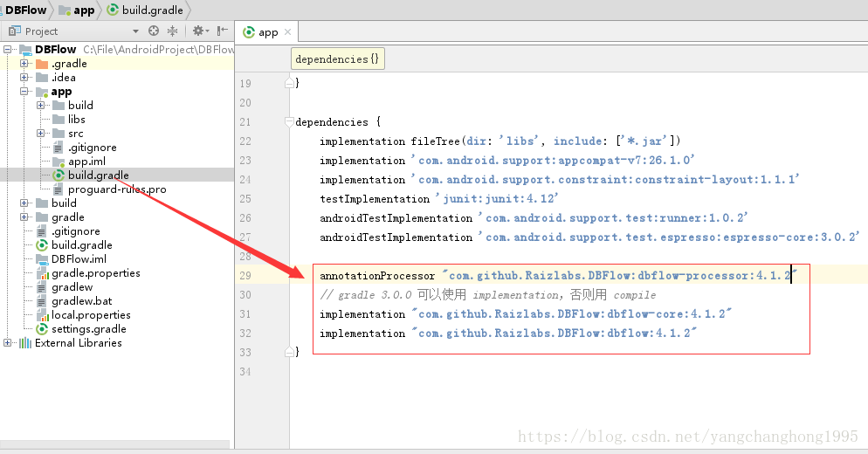868x454 pixels.
Task: Click fold end marker at line 19
Action: click(289, 83)
